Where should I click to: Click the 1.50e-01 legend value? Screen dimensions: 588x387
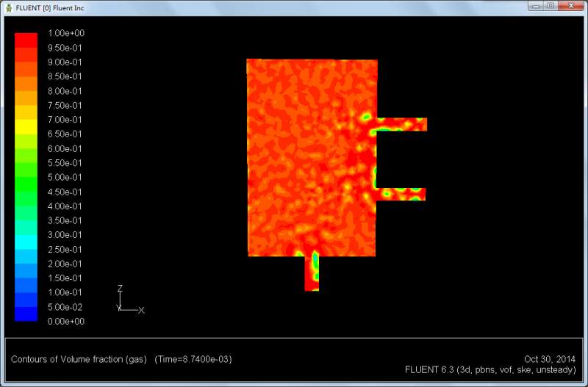click(x=65, y=278)
